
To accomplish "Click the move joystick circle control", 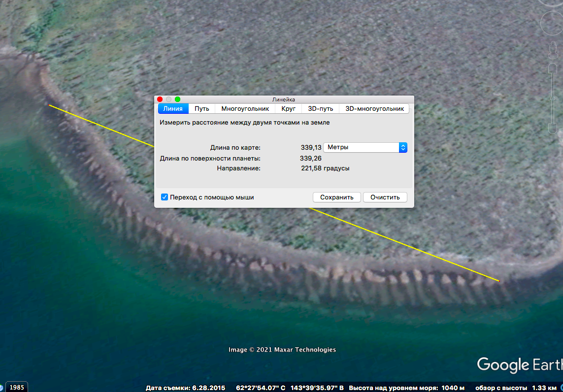I will [552, 23].
